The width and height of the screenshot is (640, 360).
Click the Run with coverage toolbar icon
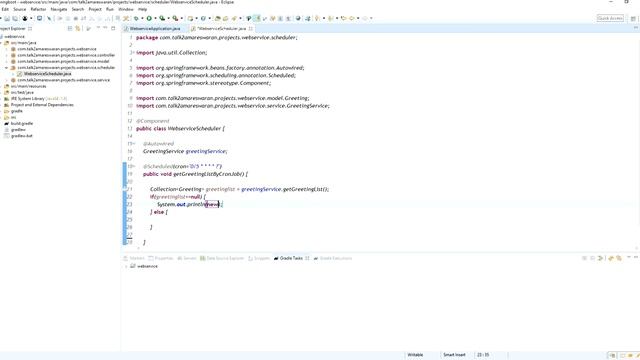pyautogui.click(x=162, y=18)
